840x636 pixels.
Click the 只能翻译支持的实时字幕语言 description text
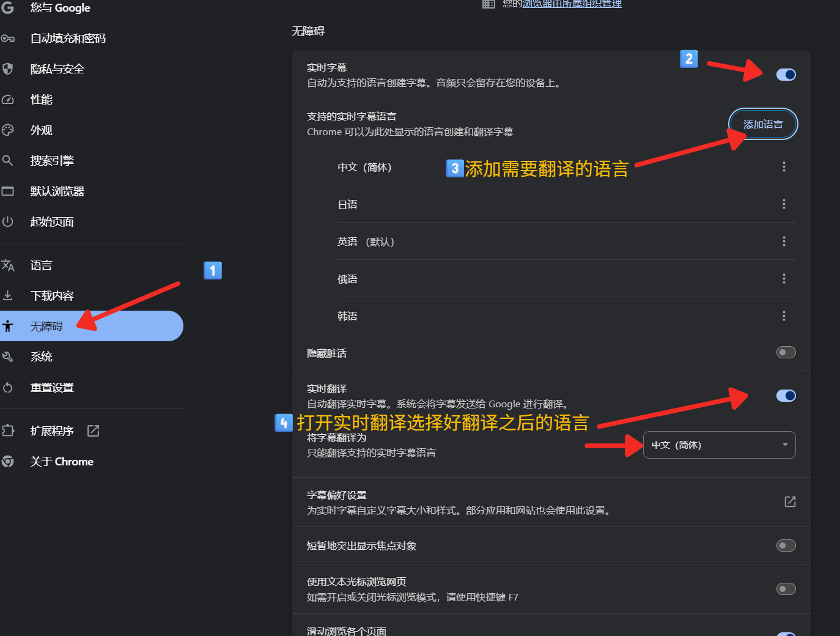pyautogui.click(x=371, y=453)
